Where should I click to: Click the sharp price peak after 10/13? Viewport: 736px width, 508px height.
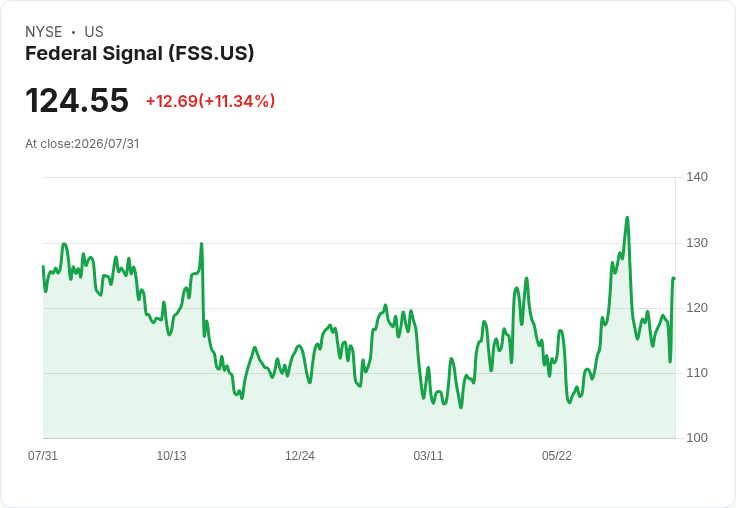pos(201,244)
